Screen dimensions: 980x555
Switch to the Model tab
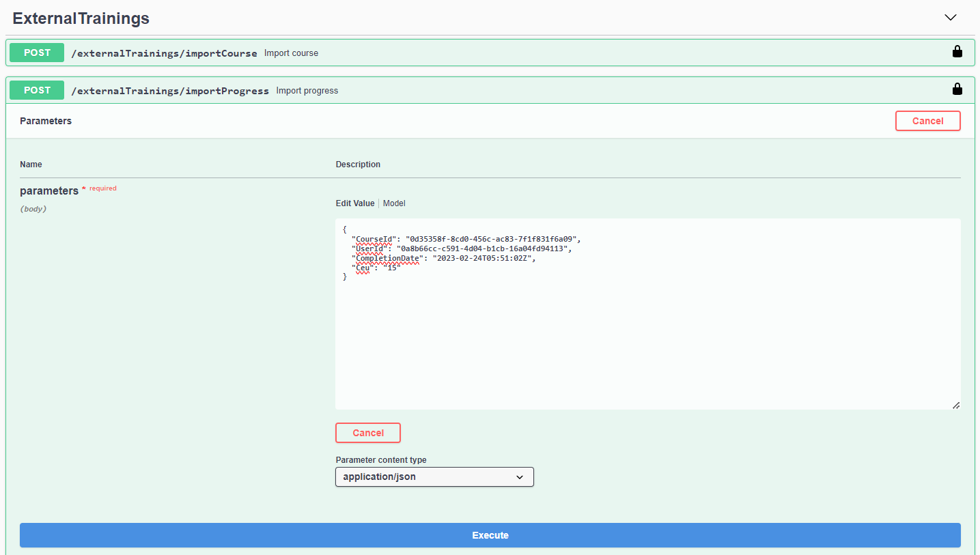394,203
